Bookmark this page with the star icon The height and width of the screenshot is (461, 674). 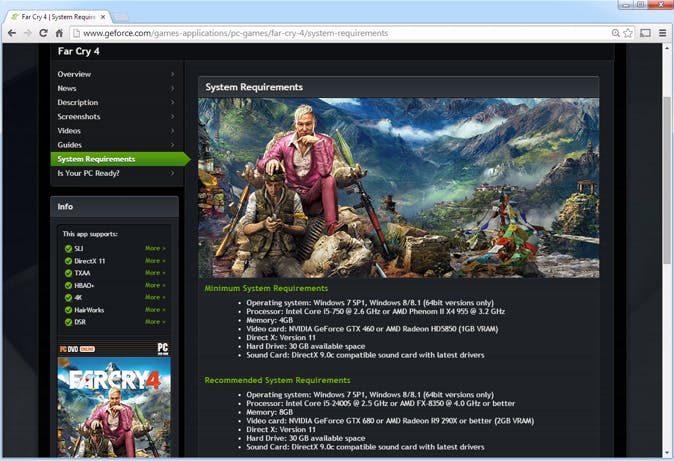[x=628, y=33]
